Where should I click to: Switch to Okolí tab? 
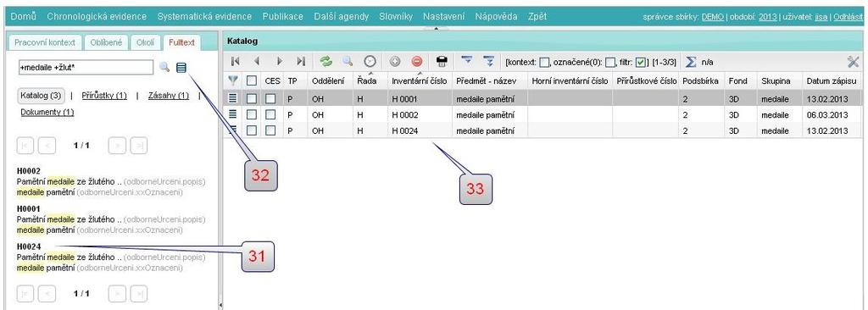(146, 42)
